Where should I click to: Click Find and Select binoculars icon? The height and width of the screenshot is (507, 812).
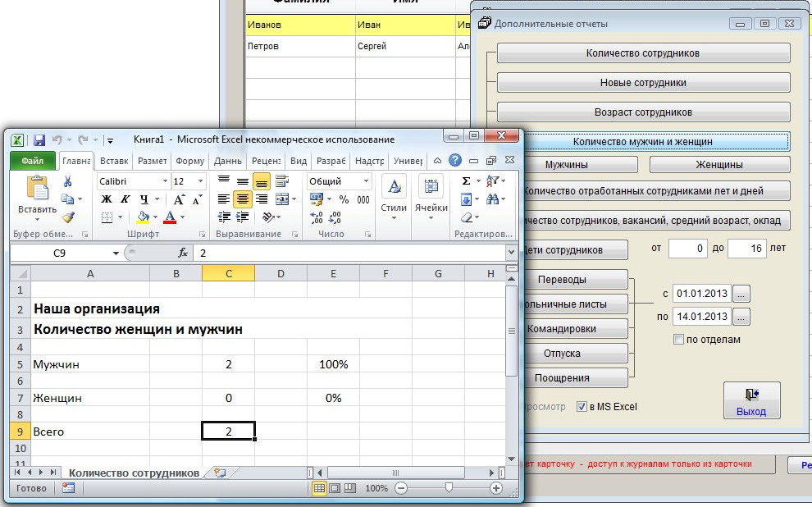coord(492,199)
